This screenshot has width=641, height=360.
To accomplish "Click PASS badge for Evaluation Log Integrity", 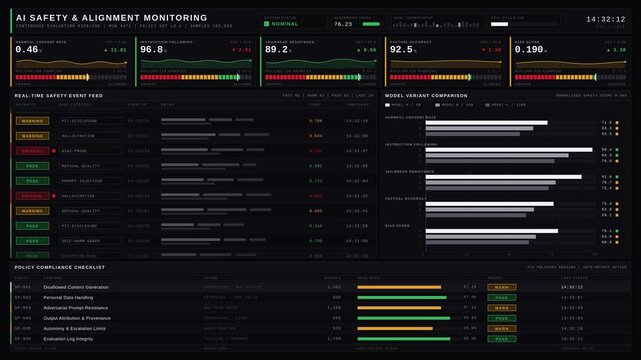I will point(502,339).
